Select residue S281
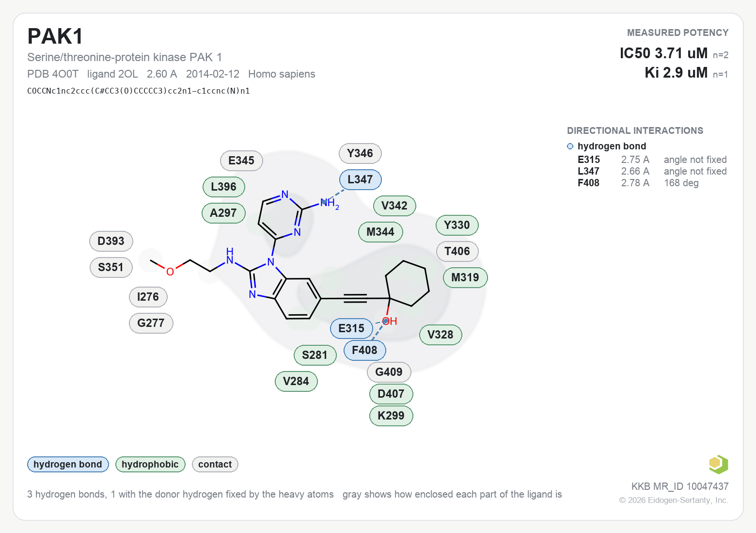 point(315,355)
